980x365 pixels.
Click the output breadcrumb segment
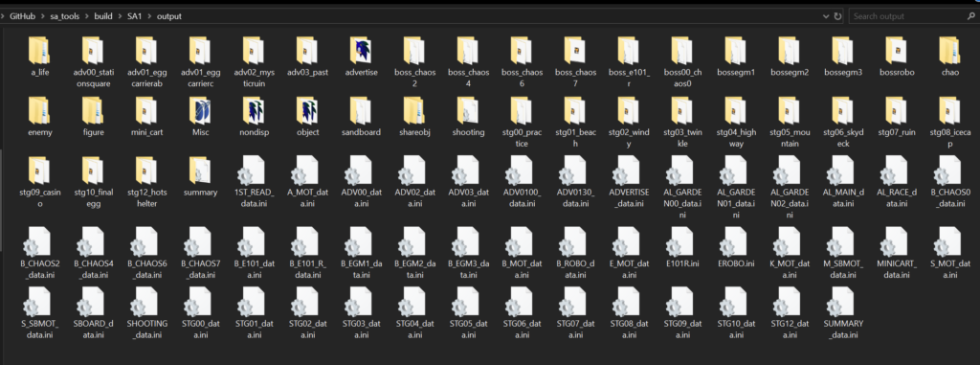(169, 16)
